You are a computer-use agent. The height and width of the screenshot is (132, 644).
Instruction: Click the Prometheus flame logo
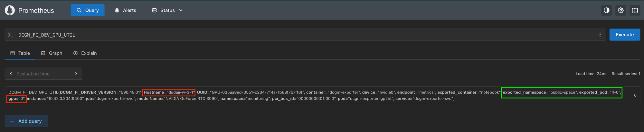pyautogui.click(x=10, y=10)
